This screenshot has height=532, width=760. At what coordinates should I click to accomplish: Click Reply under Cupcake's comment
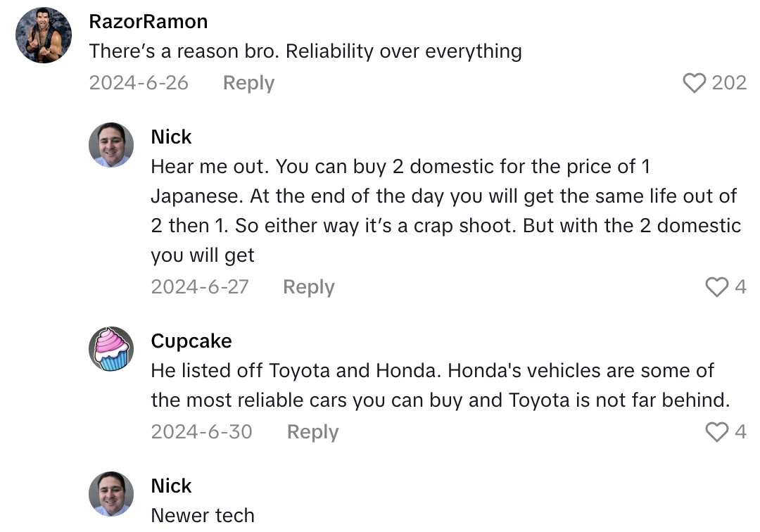pyautogui.click(x=312, y=432)
